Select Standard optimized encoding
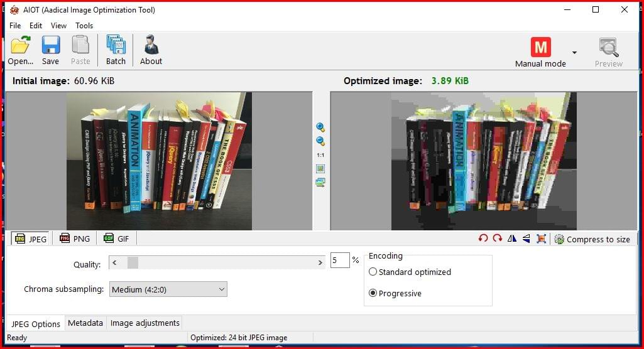 click(x=373, y=272)
